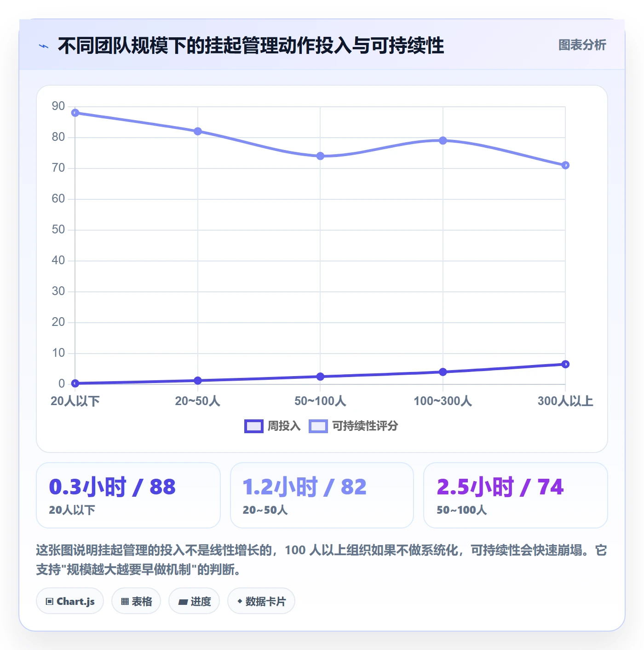Image resolution: width=644 pixels, height=650 pixels.
Task: Click sustainability point for 100~300人
Action: pos(443,140)
